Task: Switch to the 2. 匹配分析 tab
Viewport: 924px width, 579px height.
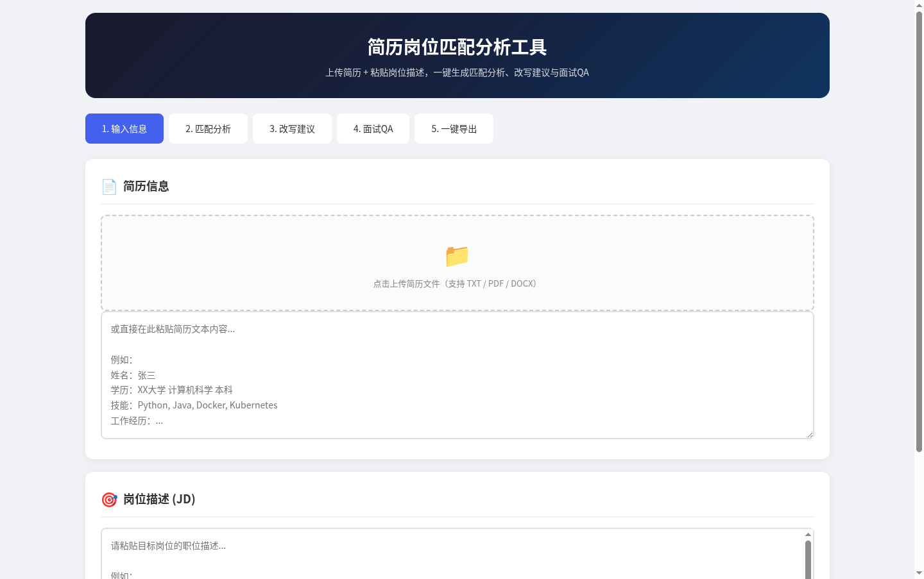Action: pyautogui.click(x=208, y=129)
